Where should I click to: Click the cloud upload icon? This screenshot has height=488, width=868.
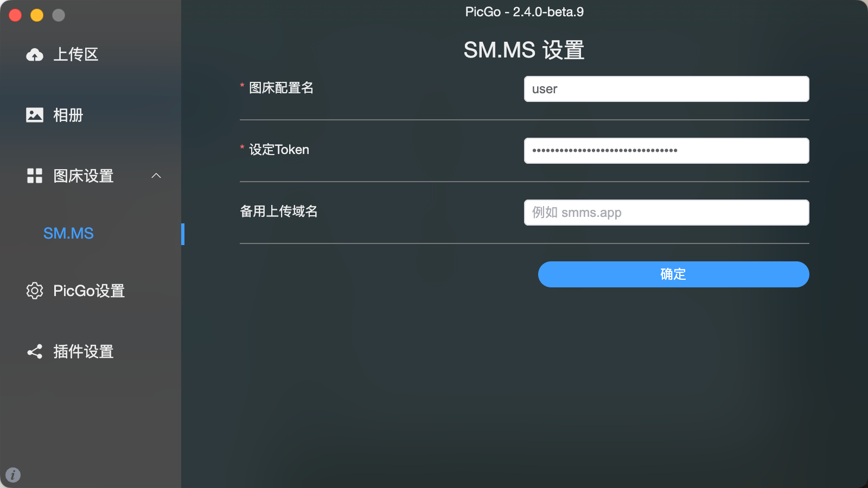[x=35, y=55]
